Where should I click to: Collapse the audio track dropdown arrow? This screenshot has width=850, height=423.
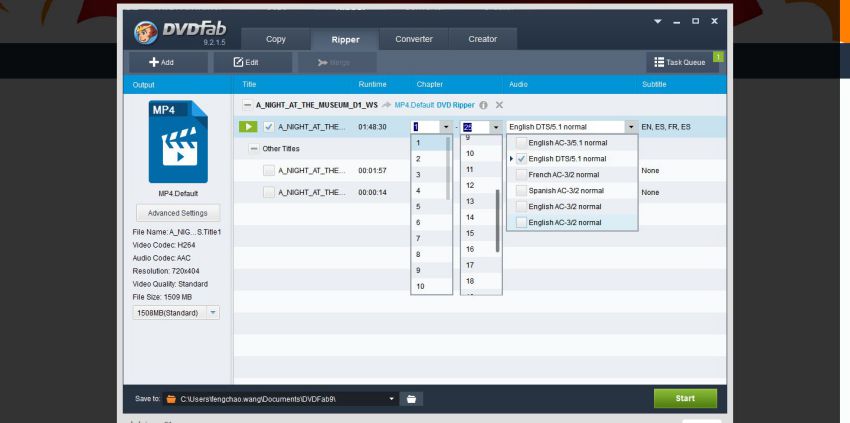coord(632,127)
